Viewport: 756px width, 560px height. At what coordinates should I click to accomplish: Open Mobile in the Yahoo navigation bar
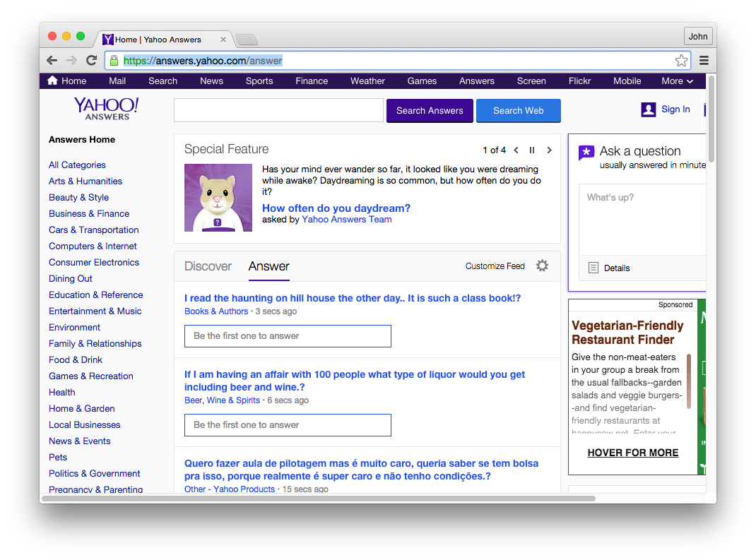click(627, 81)
